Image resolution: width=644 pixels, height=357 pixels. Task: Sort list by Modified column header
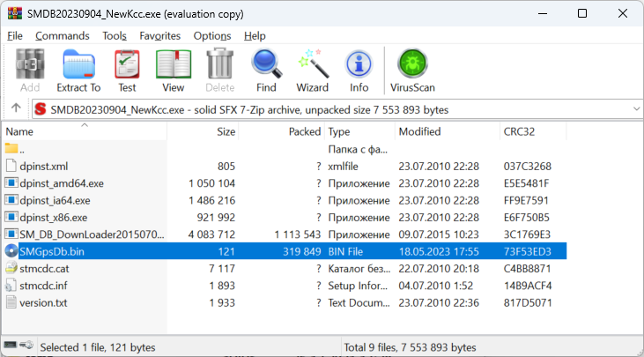point(419,131)
